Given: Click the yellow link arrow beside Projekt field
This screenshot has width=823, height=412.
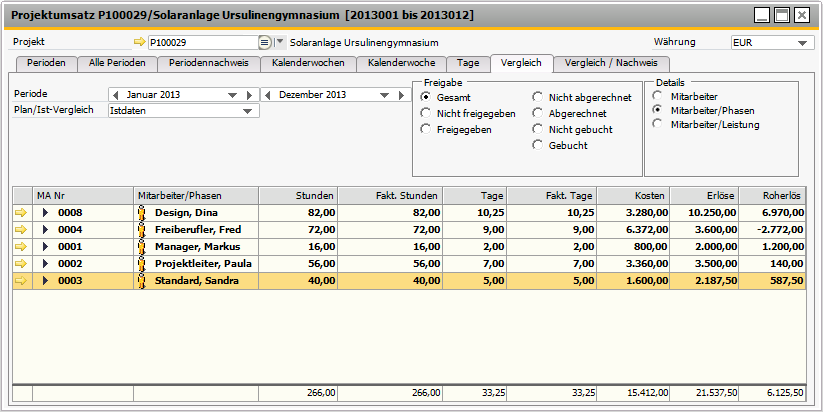Looking at the screenshot, I should click(139, 43).
